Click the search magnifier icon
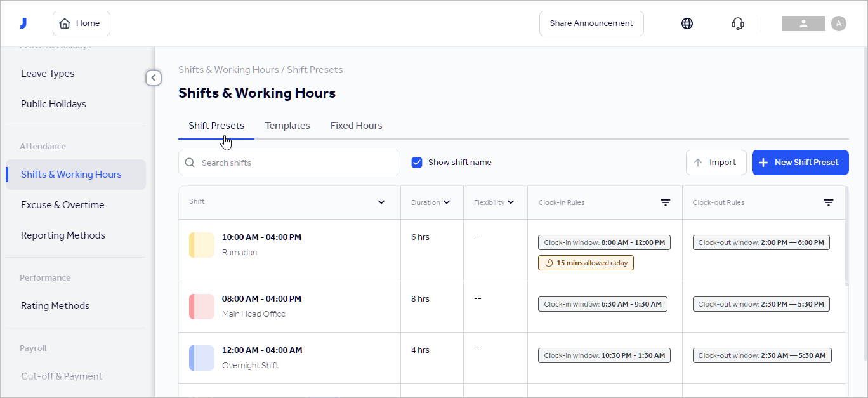The height and width of the screenshot is (398, 868). click(x=190, y=163)
